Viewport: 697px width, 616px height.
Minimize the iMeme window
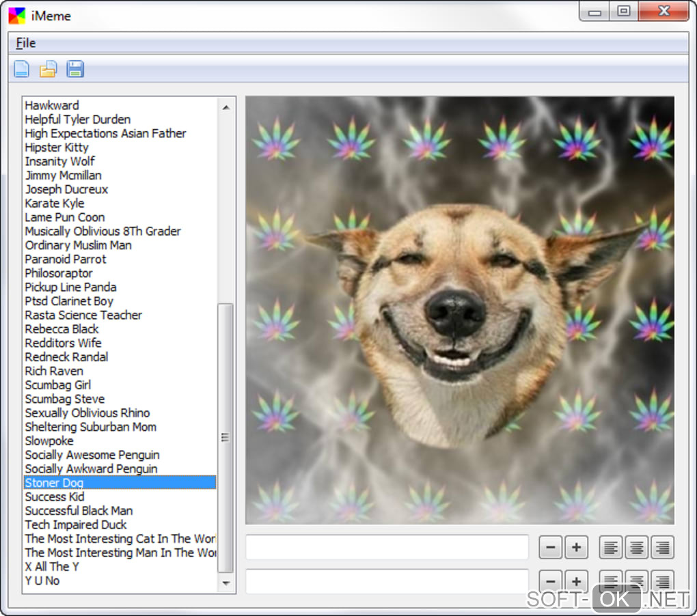click(x=594, y=11)
